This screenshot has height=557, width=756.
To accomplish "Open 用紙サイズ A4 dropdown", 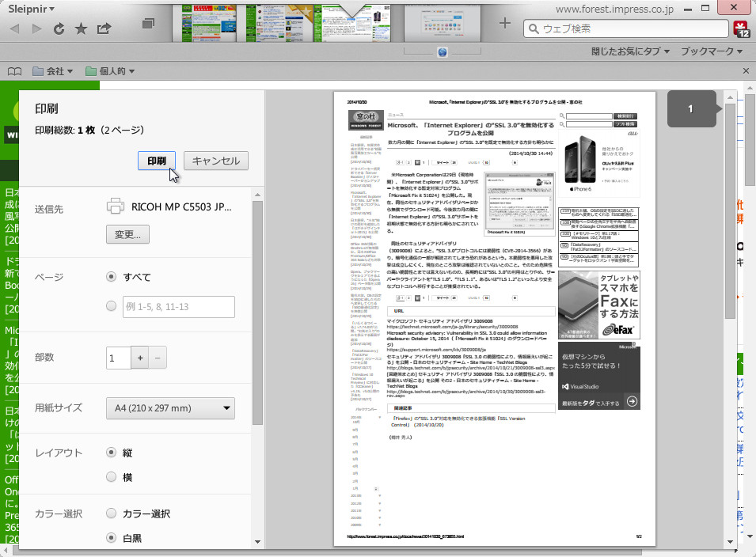I will 170,408.
